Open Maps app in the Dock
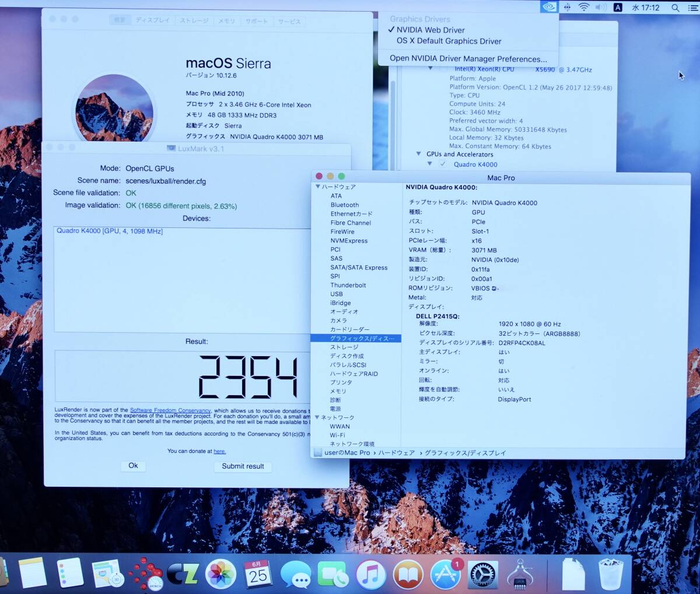 [107, 574]
